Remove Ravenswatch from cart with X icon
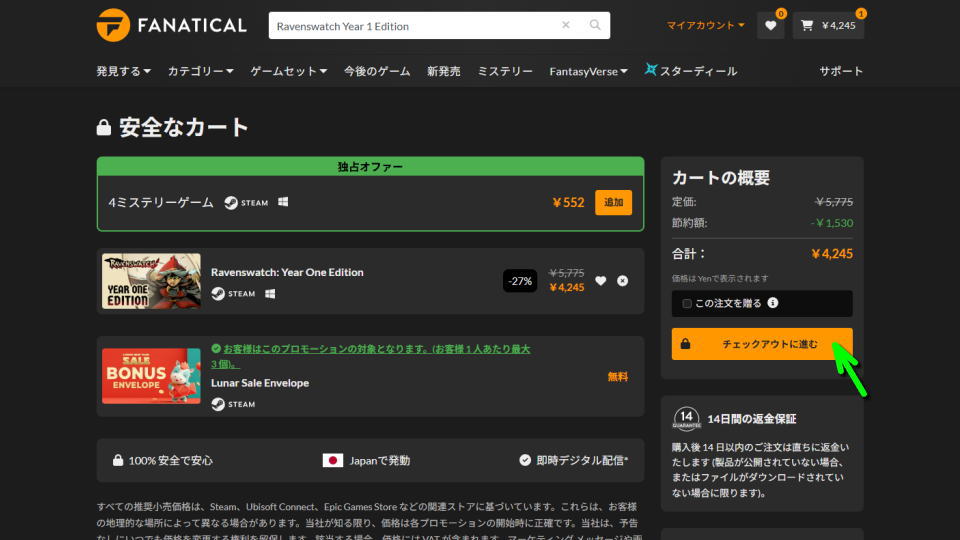Viewport: 960px width, 540px height. 622,280
